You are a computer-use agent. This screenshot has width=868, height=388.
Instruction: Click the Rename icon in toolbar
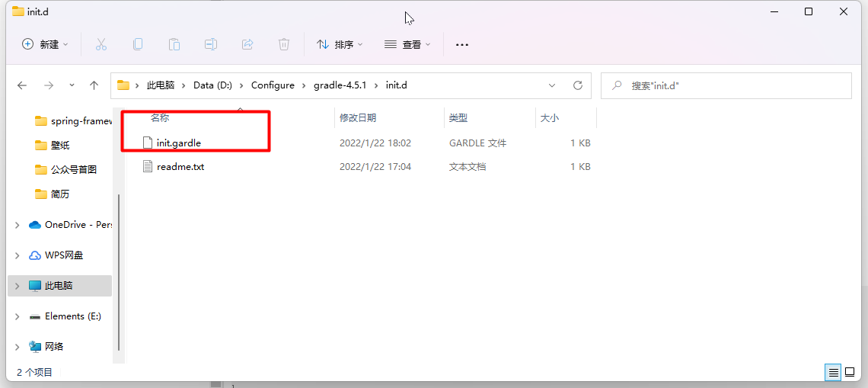[210, 44]
